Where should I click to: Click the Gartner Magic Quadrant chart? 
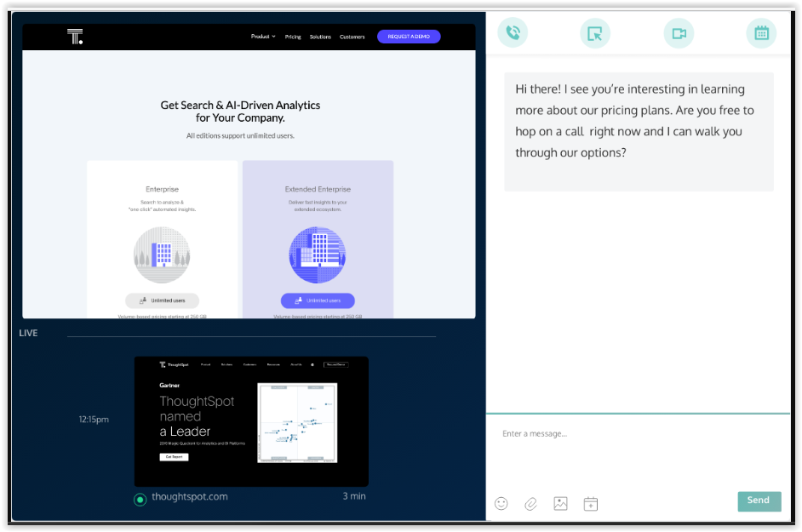pyautogui.click(x=297, y=423)
